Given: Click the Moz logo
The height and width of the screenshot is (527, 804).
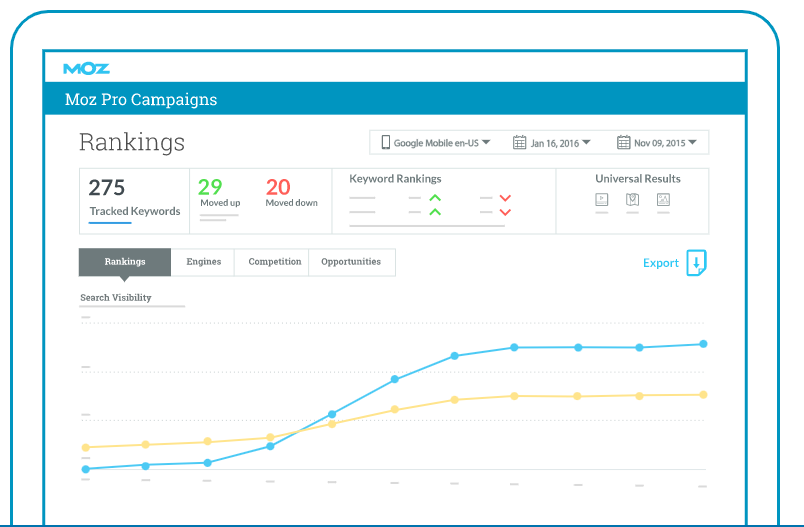Looking at the screenshot, I should pyautogui.click(x=86, y=69).
